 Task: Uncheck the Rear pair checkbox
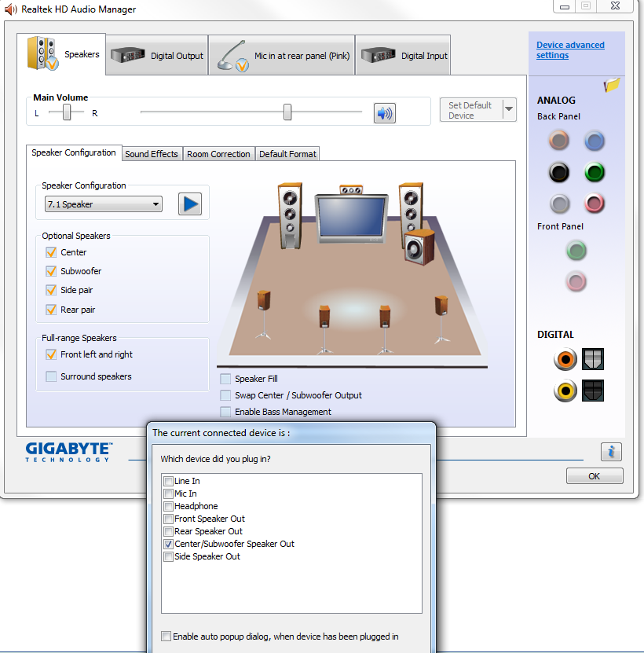pos(51,310)
